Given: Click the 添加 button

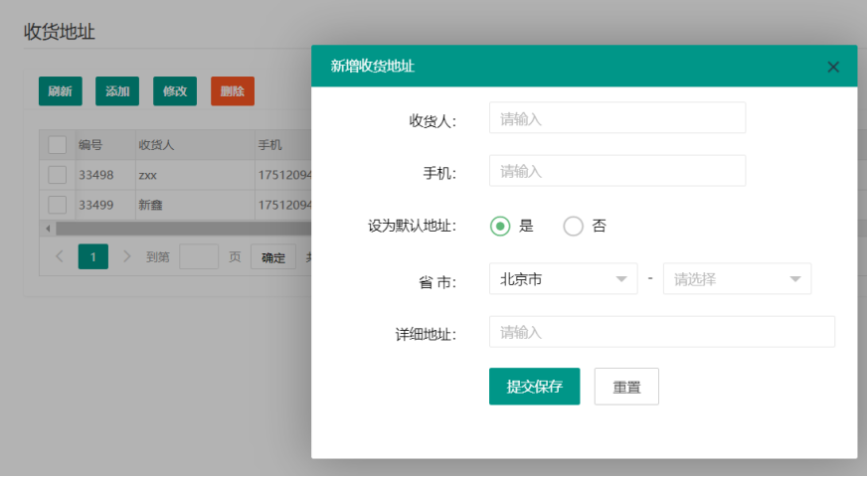Looking at the screenshot, I should click(117, 91).
